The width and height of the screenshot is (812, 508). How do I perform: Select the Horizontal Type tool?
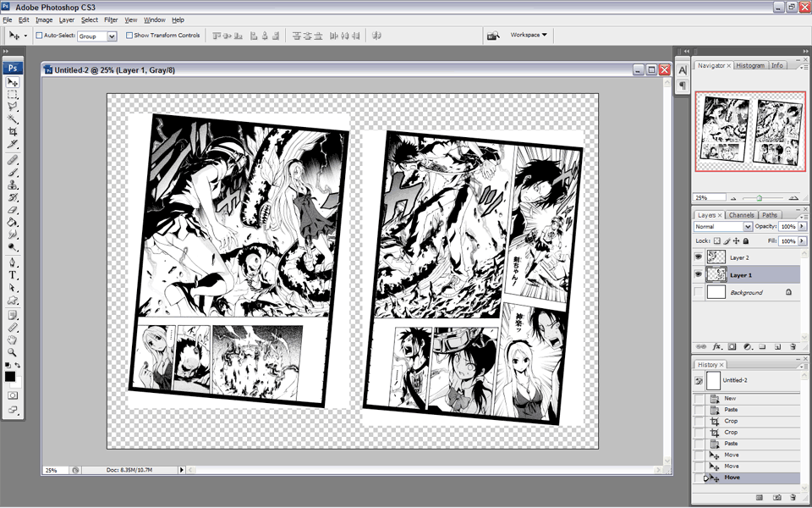[13, 275]
